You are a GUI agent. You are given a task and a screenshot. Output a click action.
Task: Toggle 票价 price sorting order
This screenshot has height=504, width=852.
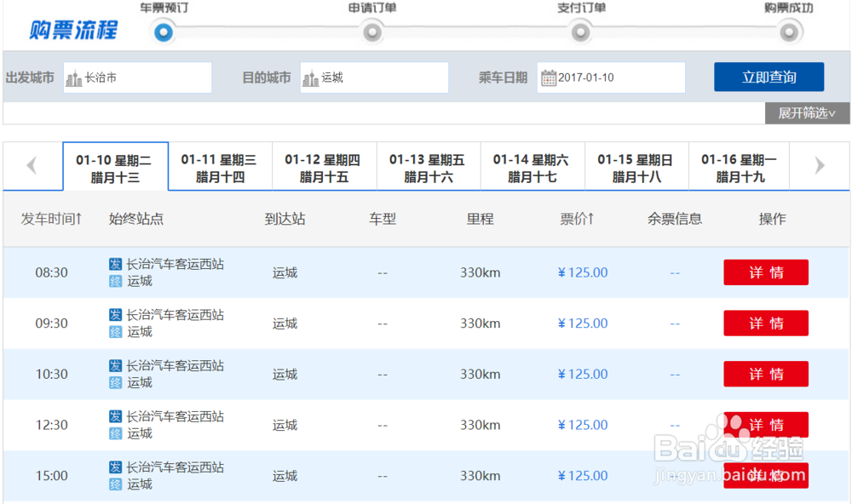pyautogui.click(x=578, y=219)
